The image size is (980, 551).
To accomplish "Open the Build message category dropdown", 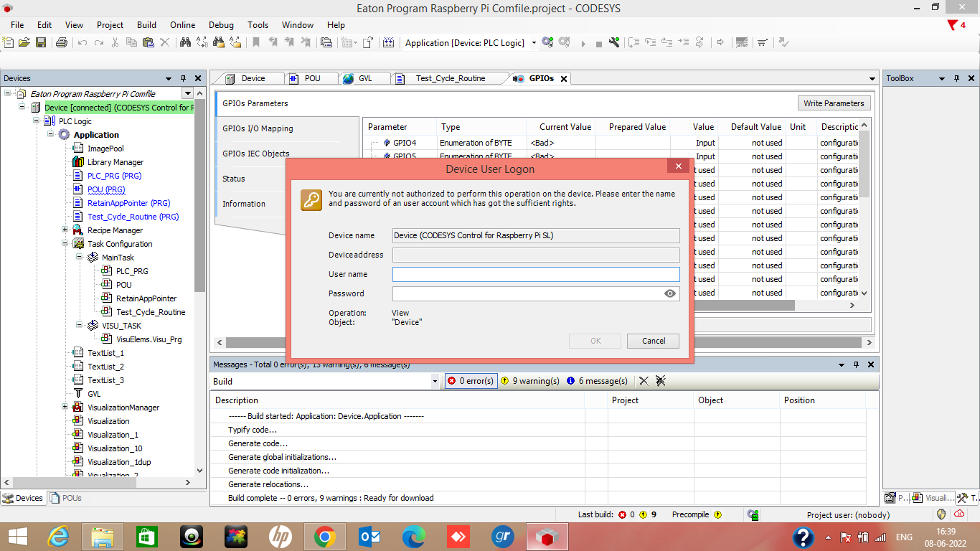I will point(435,382).
